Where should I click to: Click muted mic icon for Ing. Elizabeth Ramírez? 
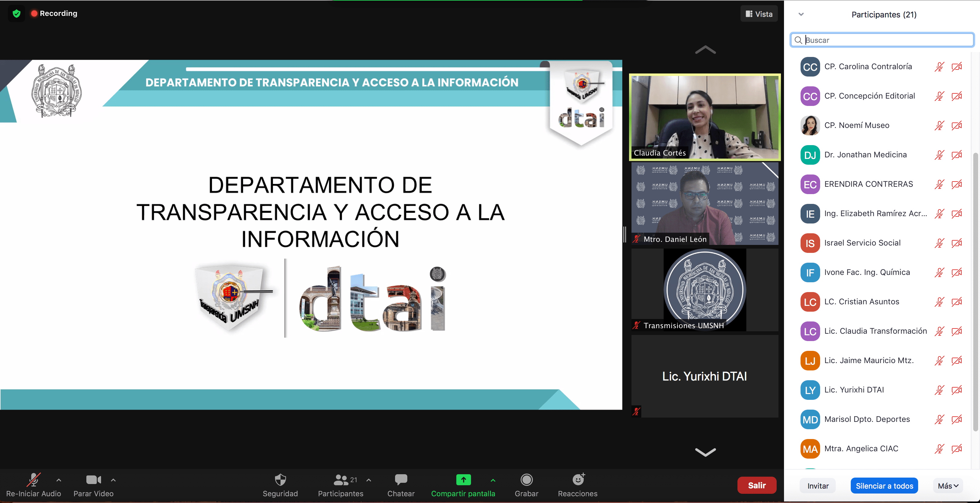940,214
